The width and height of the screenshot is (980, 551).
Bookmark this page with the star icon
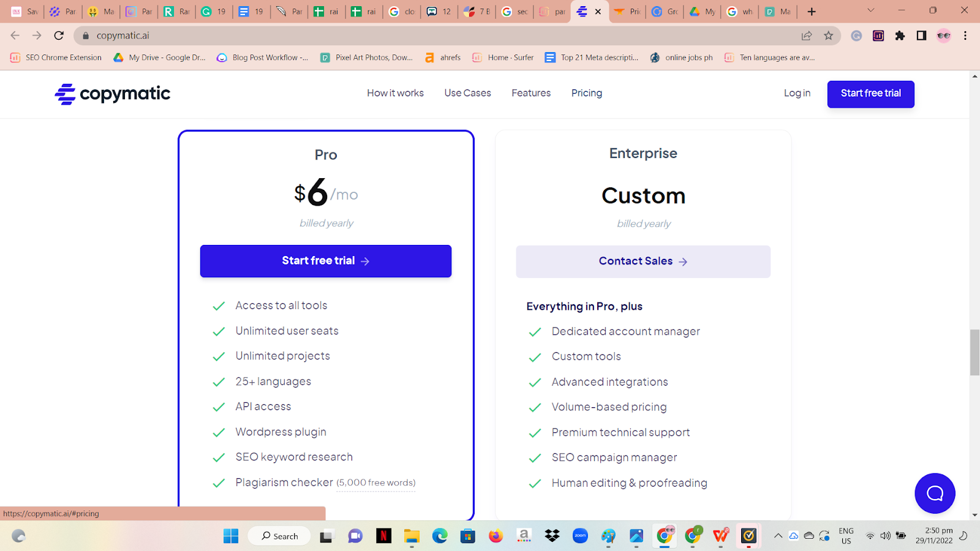(x=829, y=36)
